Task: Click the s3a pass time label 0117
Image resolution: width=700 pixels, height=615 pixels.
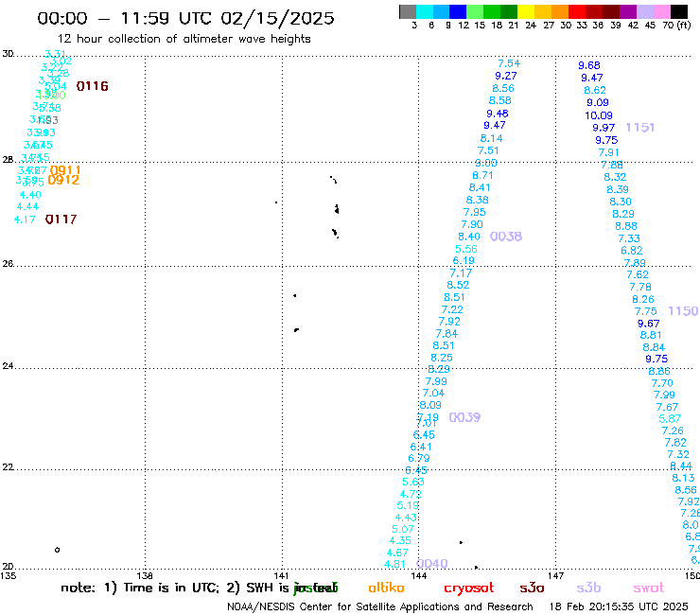Action: point(61,220)
